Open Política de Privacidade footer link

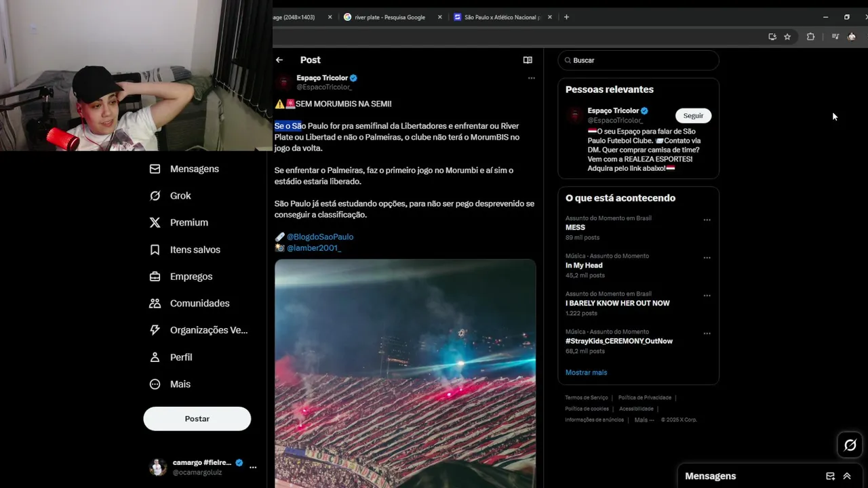(645, 398)
